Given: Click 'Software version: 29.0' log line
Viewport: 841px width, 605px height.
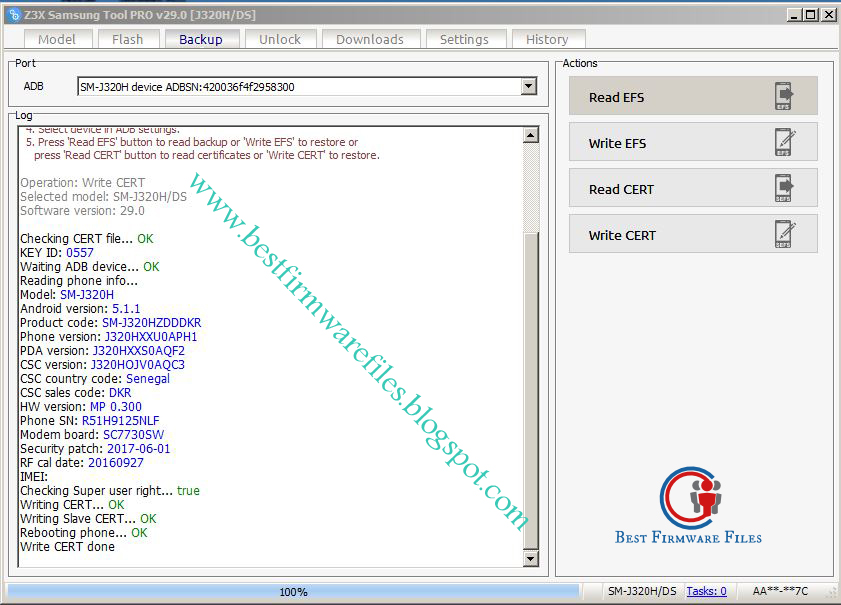Looking at the screenshot, I should pos(83,211).
